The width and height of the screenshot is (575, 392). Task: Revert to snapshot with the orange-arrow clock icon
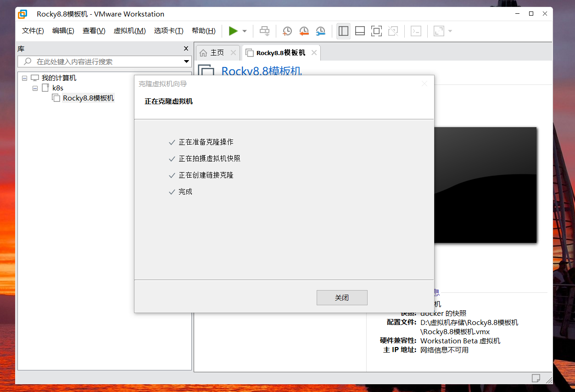point(303,31)
